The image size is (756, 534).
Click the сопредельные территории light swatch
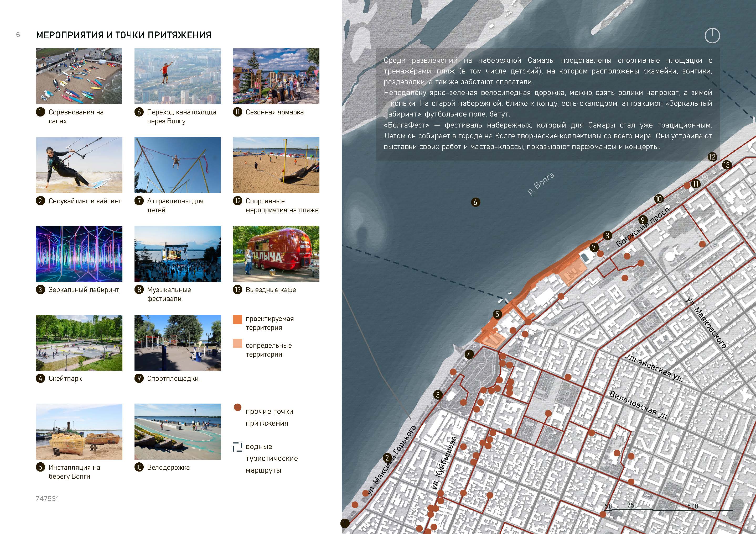click(237, 343)
